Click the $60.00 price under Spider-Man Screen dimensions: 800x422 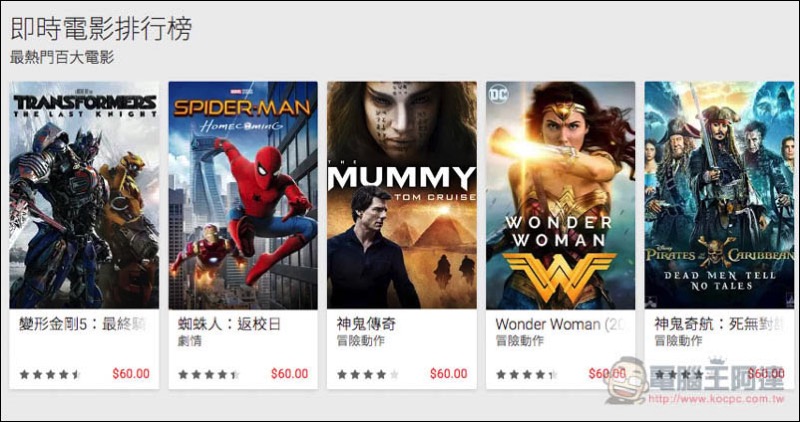290,374
